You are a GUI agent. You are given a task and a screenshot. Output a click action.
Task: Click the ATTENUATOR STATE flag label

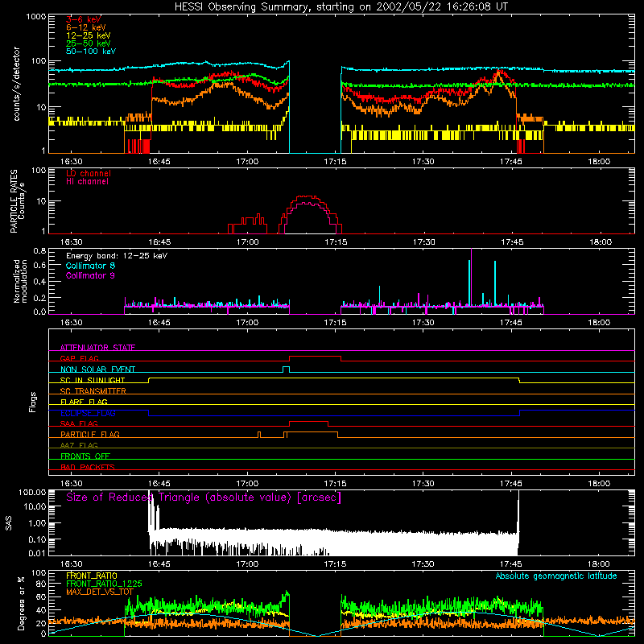(97, 348)
